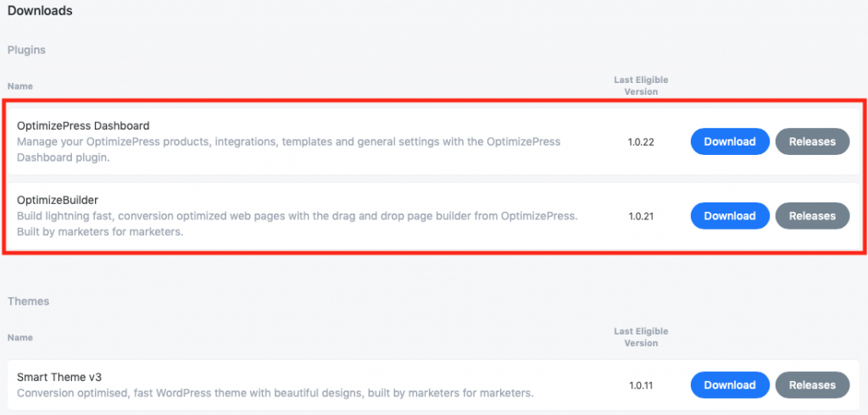The image size is (868, 415).
Task: Select version number 1.0.11
Action: (x=641, y=385)
